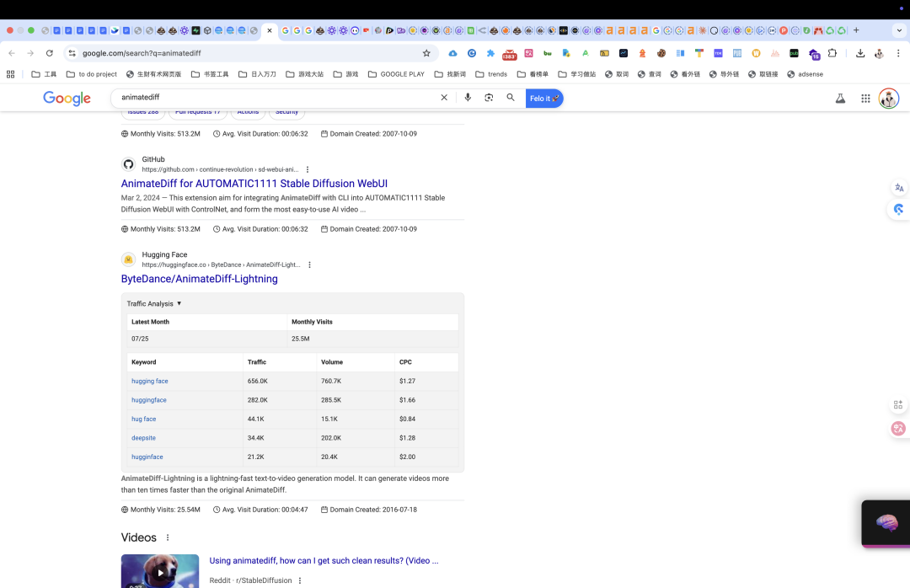Click the blue cloud extension icon
Viewport: 910px width, 588px height.
(452, 53)
